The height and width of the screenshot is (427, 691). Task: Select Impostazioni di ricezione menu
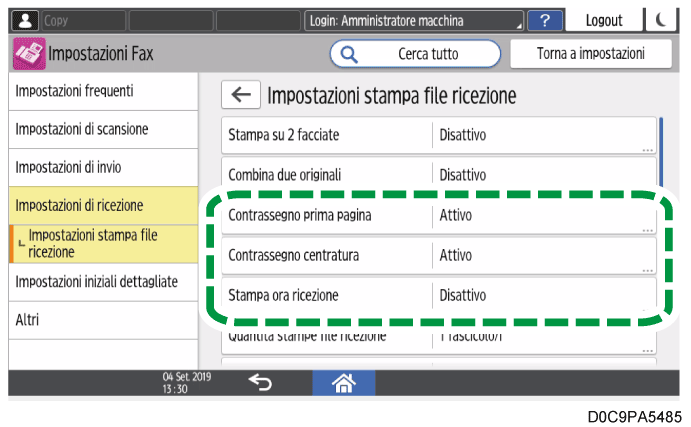pyautogui.click(x=103, y=205)
